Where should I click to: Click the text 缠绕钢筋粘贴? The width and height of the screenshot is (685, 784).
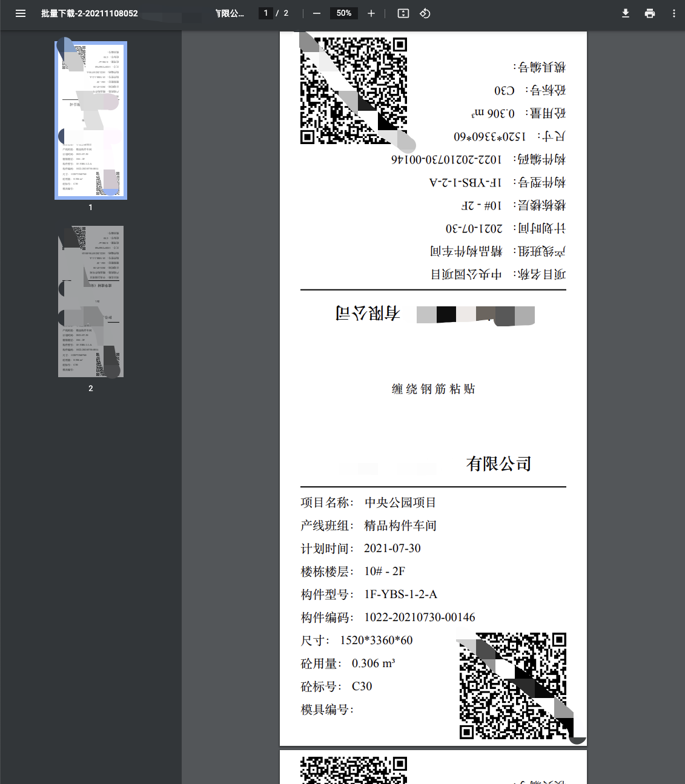click(x=433, y=389)
